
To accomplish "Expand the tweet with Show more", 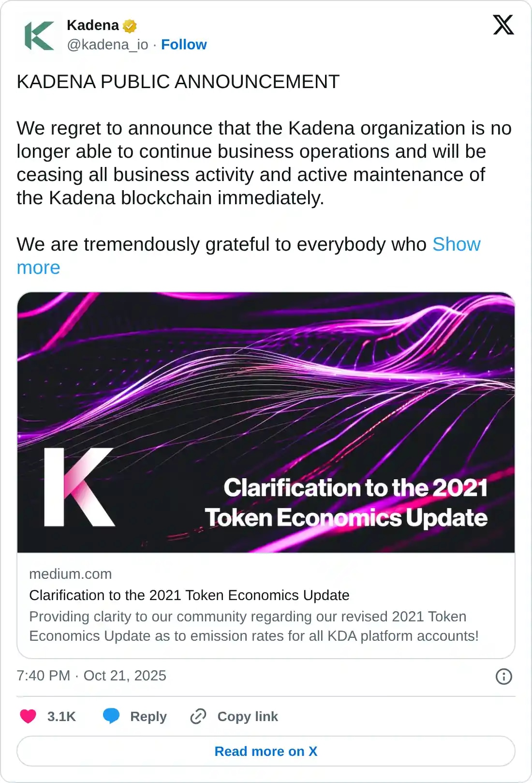I will tap(456, 244).
